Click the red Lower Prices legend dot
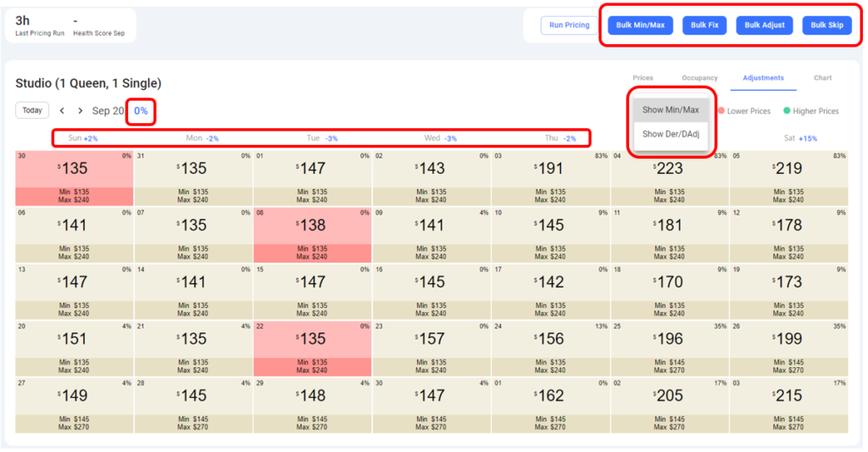This screenshot has height=452, width=868. tap(721, 111)
